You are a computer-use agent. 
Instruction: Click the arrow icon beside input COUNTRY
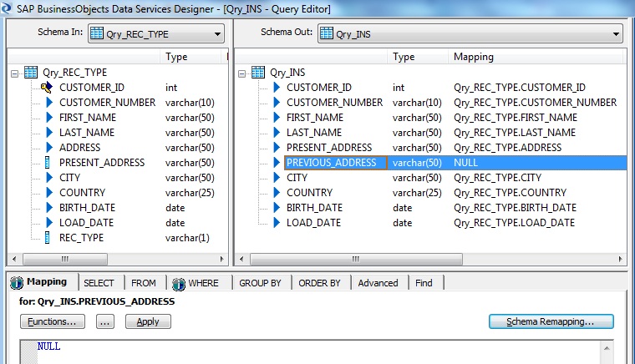point(49,193)
